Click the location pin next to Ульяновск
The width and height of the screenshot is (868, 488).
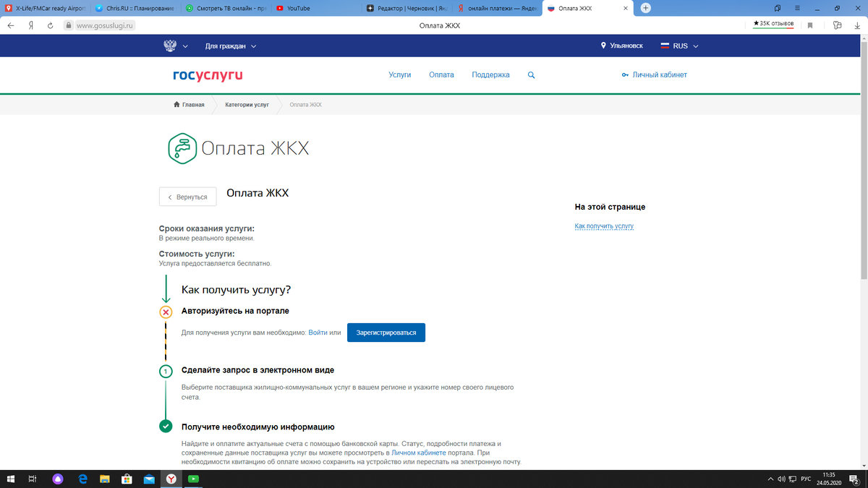[x=604, y=46]
